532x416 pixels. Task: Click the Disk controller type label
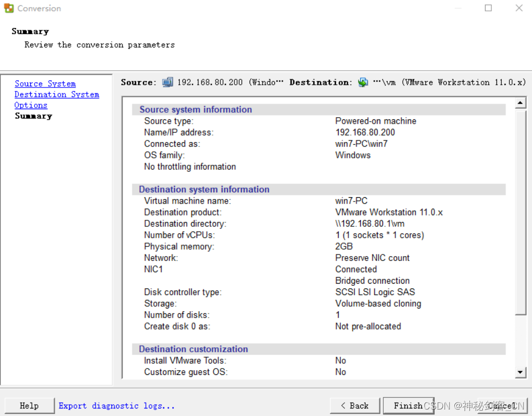coord(183,292)
